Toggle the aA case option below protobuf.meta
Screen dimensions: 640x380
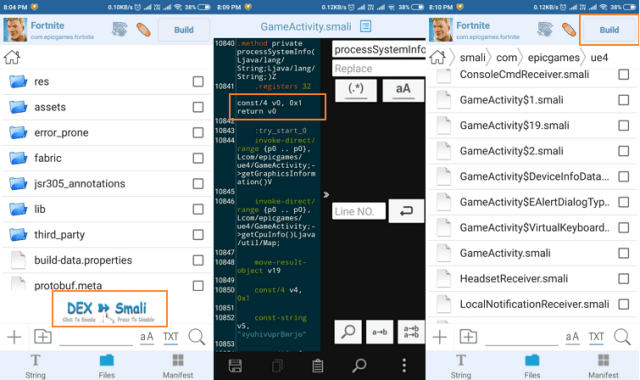tap(147, 337)
